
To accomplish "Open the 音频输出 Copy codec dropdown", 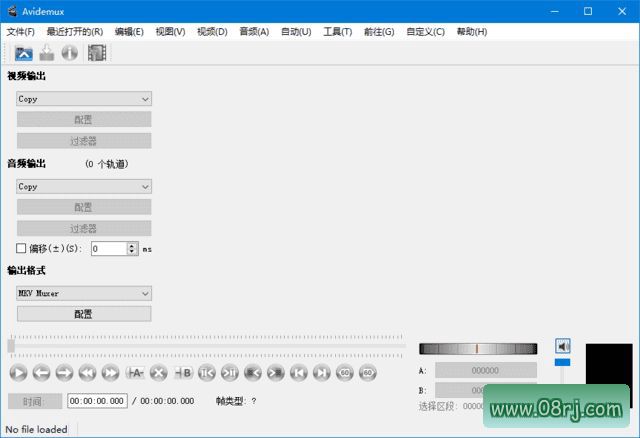I will point(84,187).
